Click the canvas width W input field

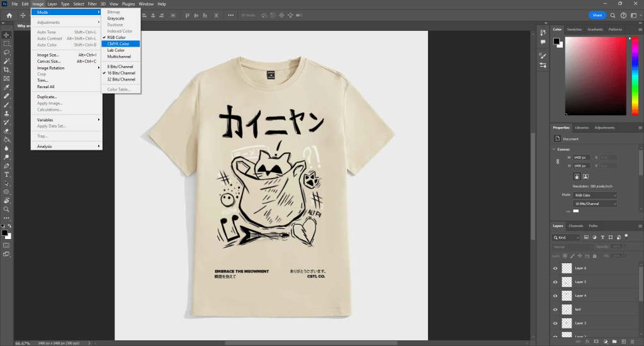pos(580,157)
